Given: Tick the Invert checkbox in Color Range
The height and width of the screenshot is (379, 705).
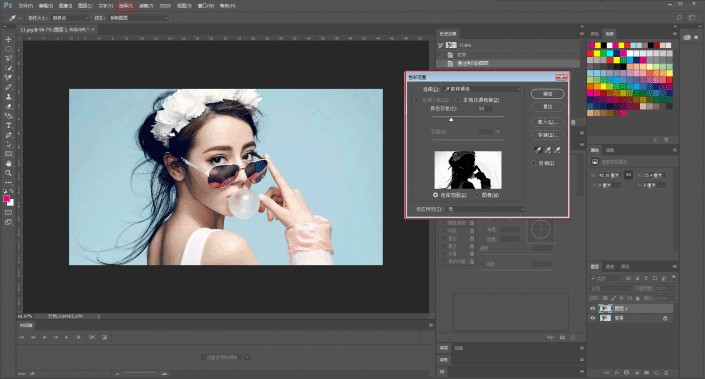Looking at the screenshot, I should (534, 163).
